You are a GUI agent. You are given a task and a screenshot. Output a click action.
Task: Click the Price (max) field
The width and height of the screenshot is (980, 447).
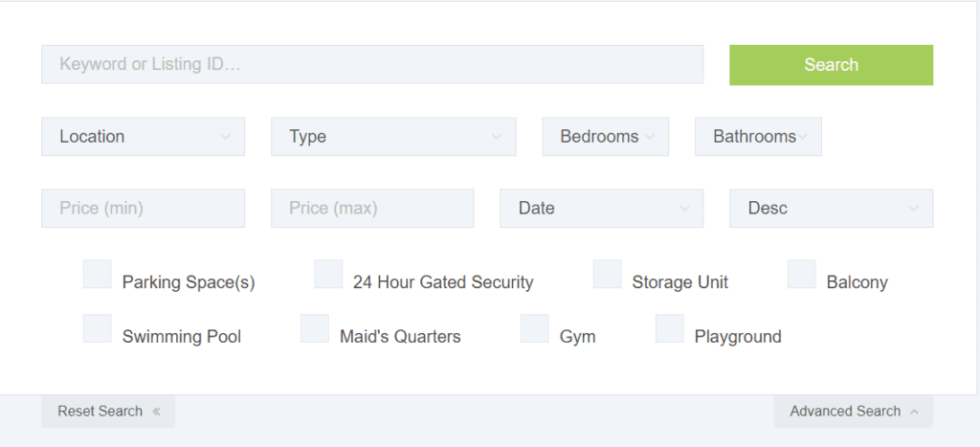[x=372, y=208]
